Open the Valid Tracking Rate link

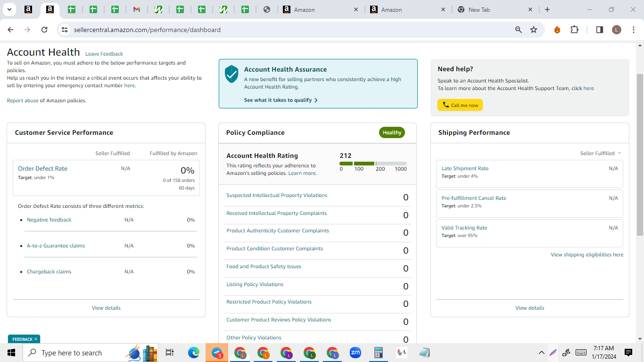coord(464,228)
